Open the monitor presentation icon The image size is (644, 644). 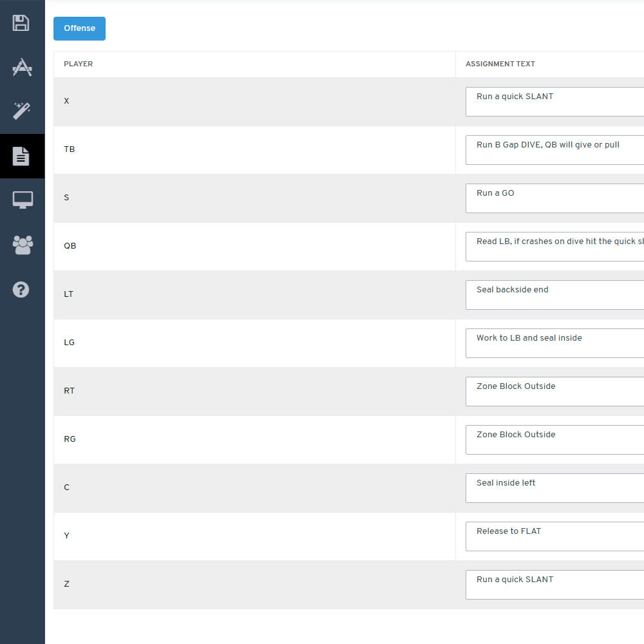(23, 200)
